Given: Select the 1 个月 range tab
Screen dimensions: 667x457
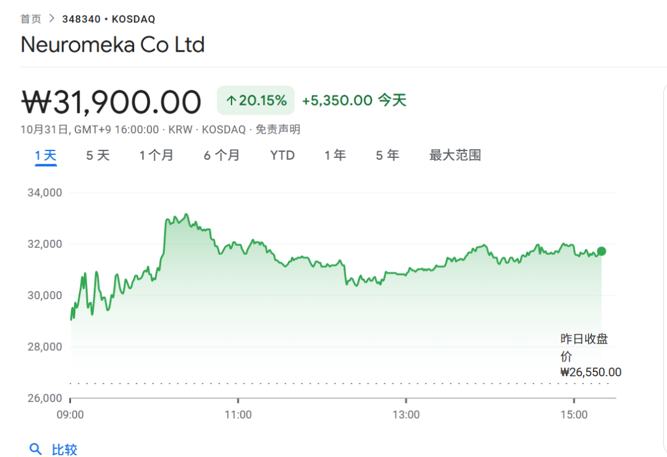Looking at the screenshot, I should click(156, 155).
